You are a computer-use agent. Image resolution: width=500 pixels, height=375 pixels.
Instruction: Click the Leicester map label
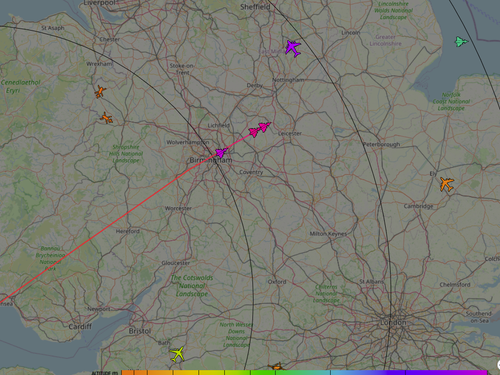point(290,133)
